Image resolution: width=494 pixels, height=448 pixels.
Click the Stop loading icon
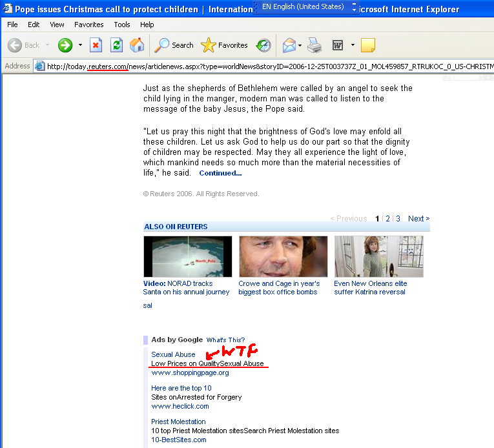tap(96, 45)
